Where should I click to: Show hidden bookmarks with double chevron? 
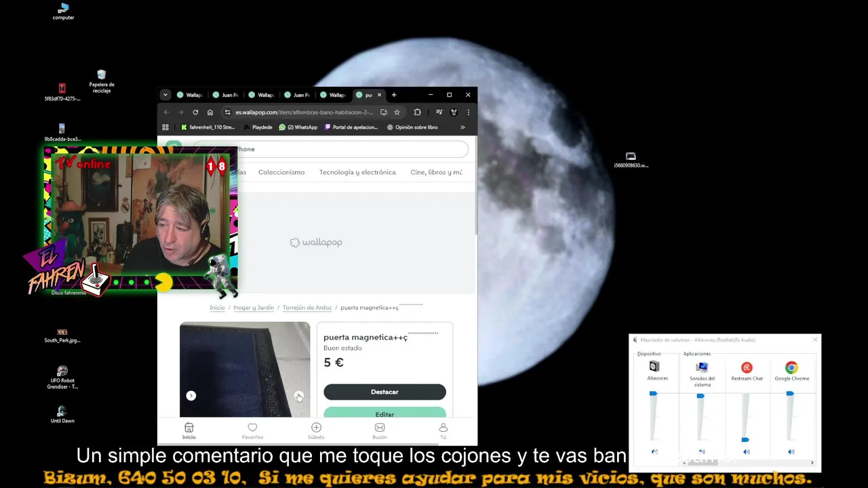click(462, 127)
